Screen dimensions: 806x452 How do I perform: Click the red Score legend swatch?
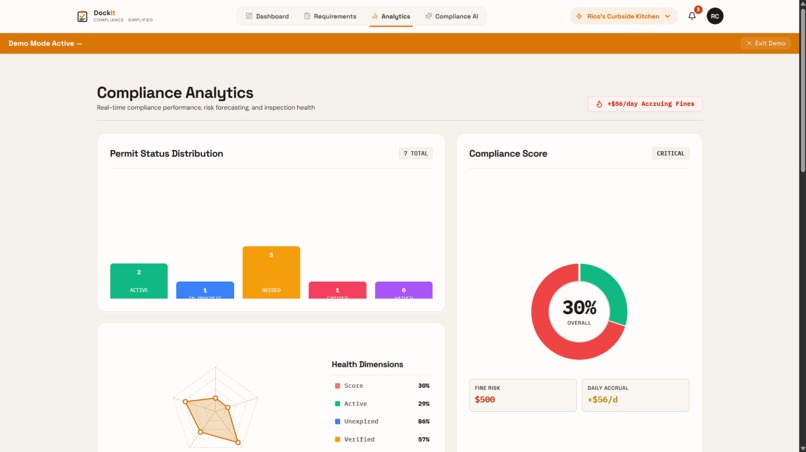pyautogui.click(x=337, y=386)
